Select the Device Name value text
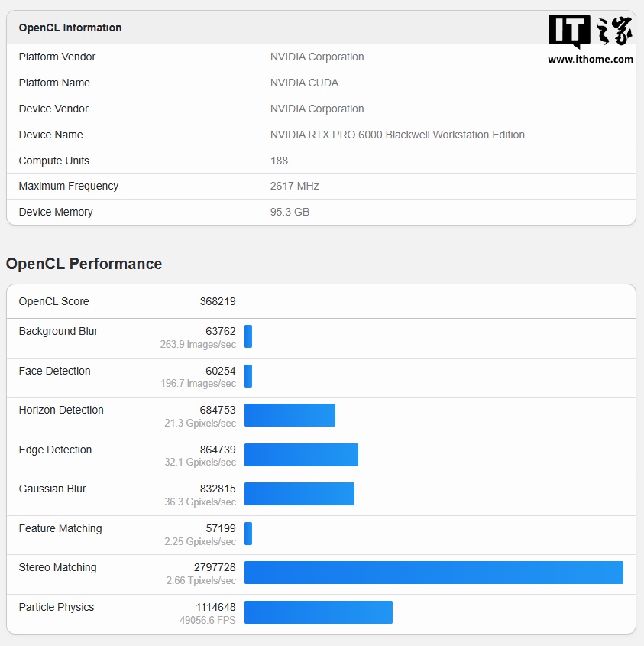Screen dimensions: 644x646 point(397,135)
